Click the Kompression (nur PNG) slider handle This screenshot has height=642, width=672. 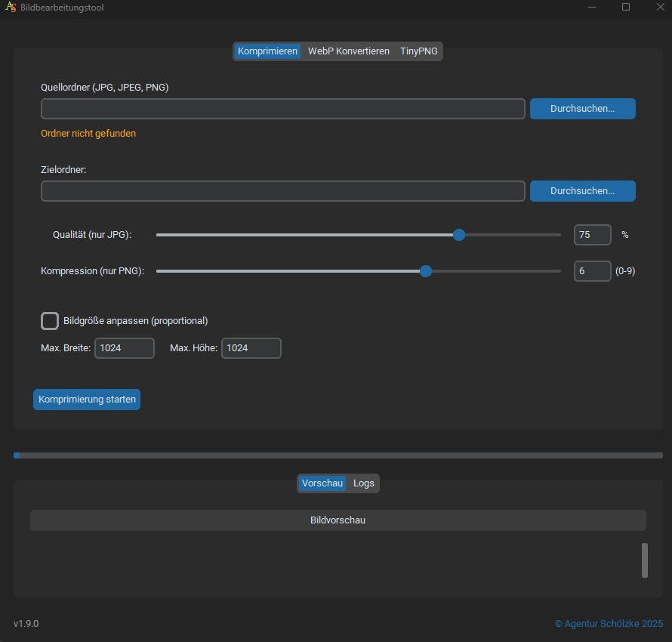click(x=426, y=271)
